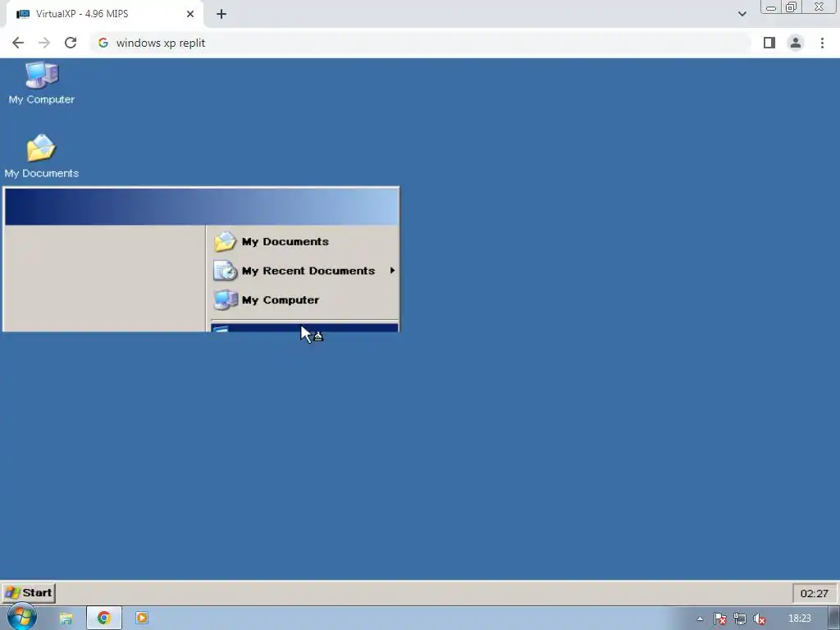Viewport: 840px width, 630px height.
Task: Click the Chrome taskbar icon
Action: pos(104,619)
